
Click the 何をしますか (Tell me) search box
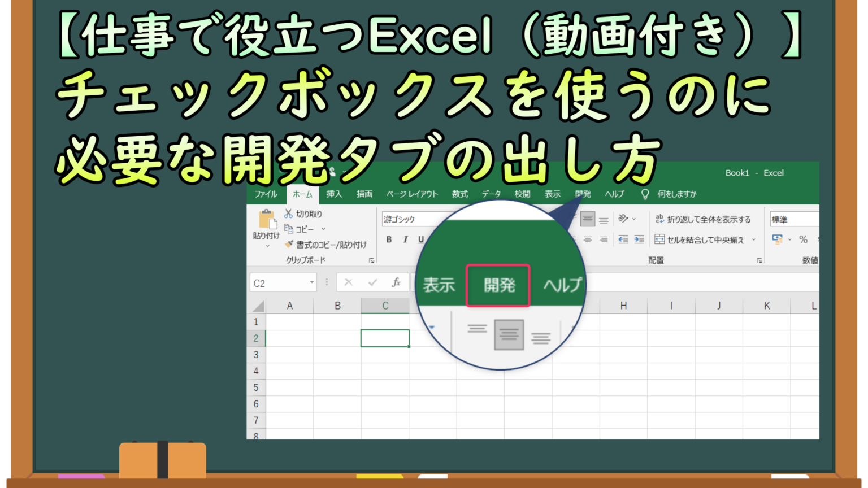tap(676, 194)
